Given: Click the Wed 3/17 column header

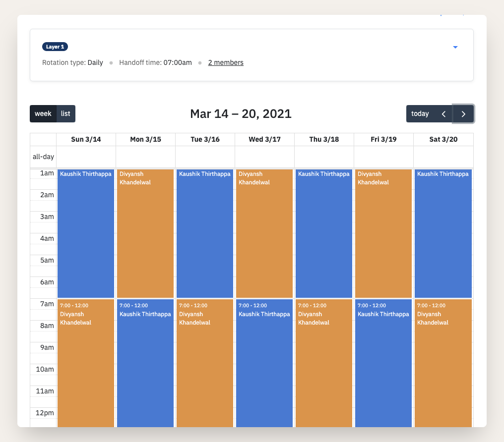Looking at the screenshot, I should (x=264, y=139).
